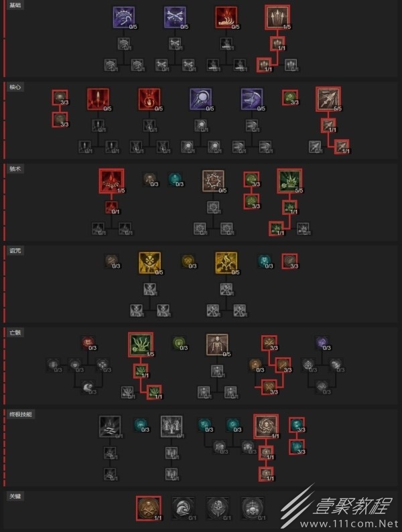Click the Bone Splinters skill showing 1/5
This screenshot has width=402, height=532.
click(277, 17)
